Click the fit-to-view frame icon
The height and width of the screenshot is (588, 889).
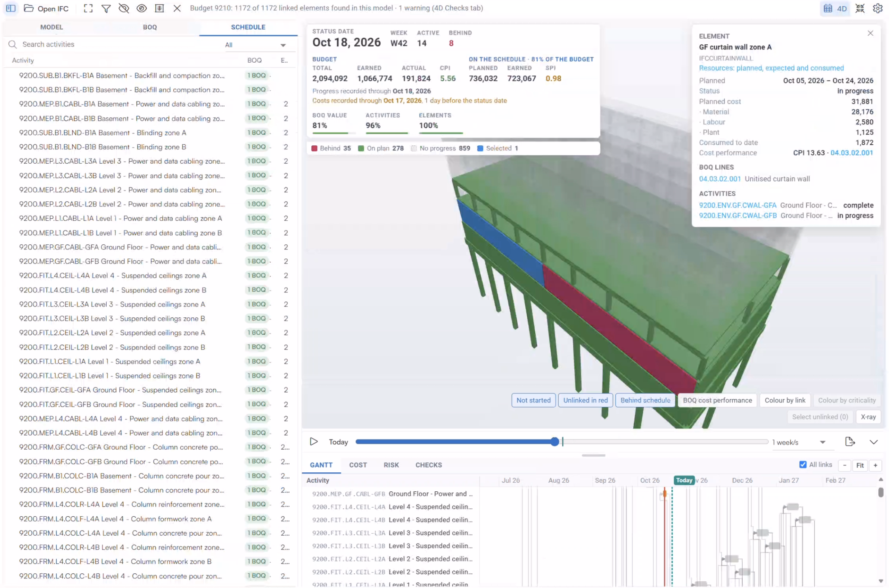(88, 8)
